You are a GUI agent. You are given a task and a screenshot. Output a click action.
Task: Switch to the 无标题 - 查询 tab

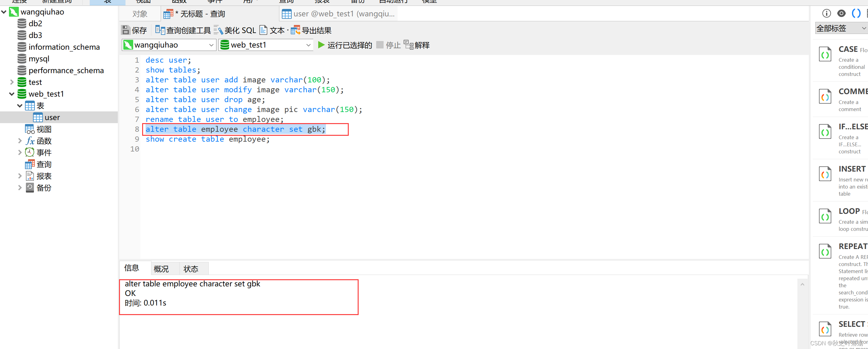pos(219,14)
